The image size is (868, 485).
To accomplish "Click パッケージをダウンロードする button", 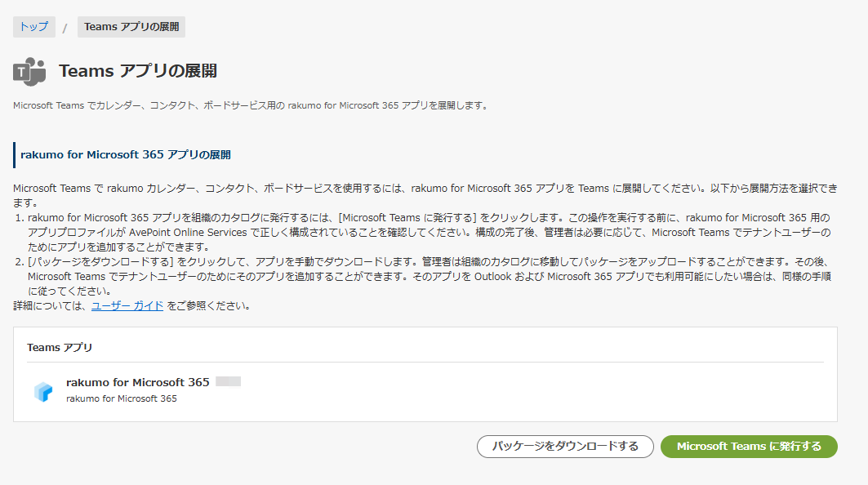I will pos(565,447).
